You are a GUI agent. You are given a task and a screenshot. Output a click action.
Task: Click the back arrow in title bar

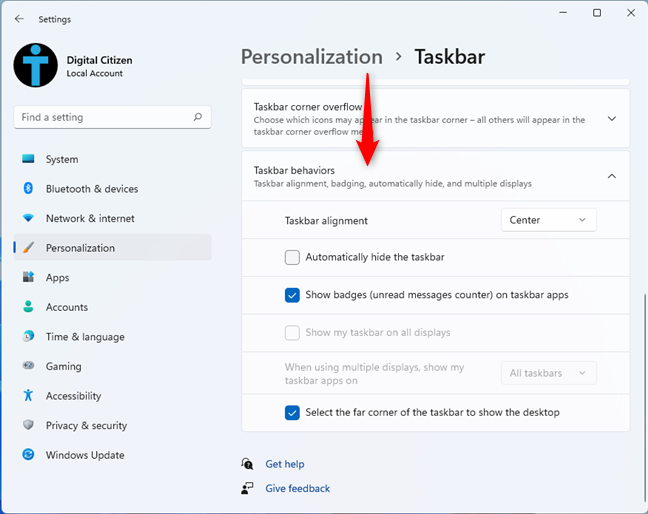pos(19,18)
